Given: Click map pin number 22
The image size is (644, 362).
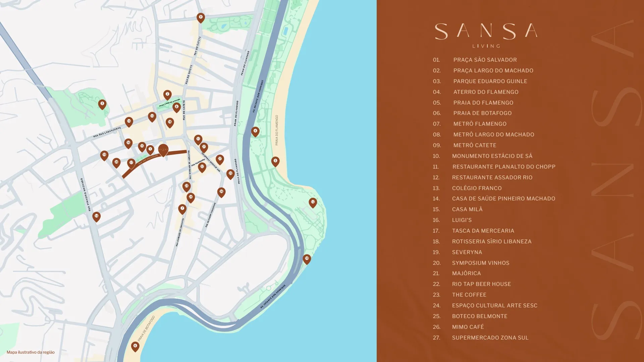Looking at the screenshot, I should (202, 167).
